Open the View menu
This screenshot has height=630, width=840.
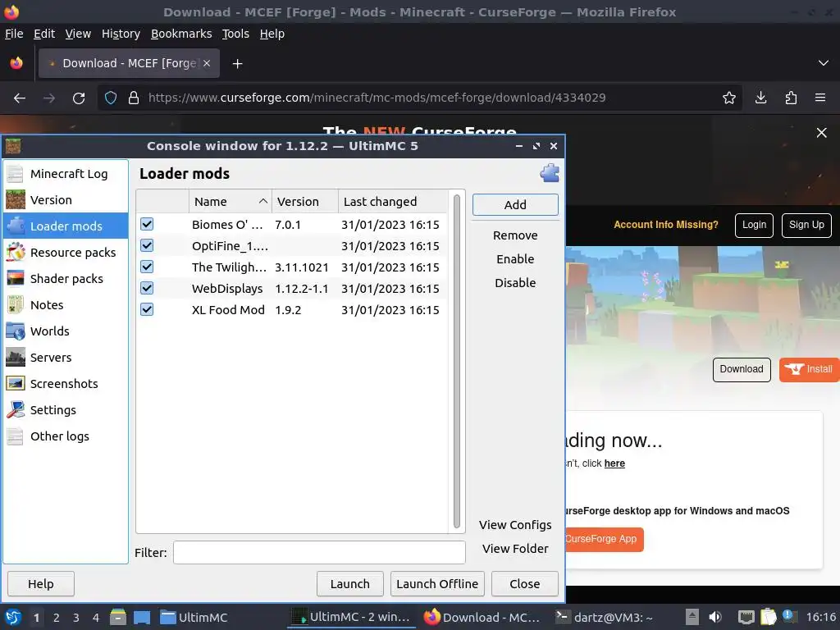point(78,34)
